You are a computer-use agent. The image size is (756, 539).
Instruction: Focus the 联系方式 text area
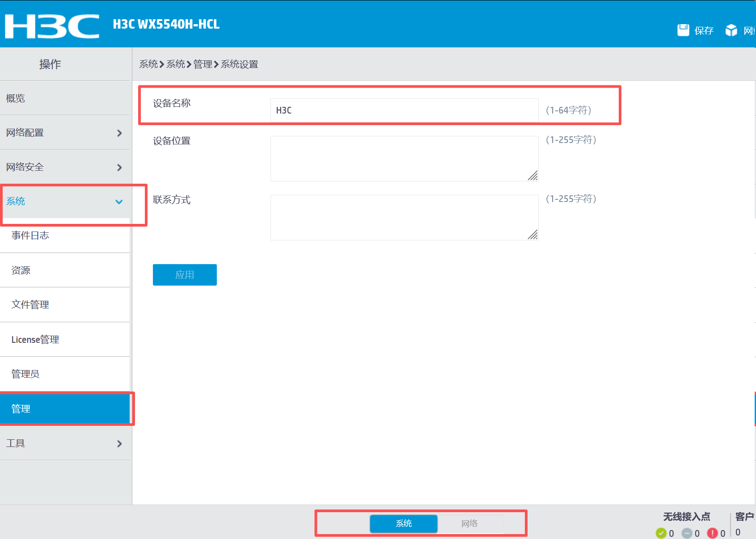click(404, 218)
